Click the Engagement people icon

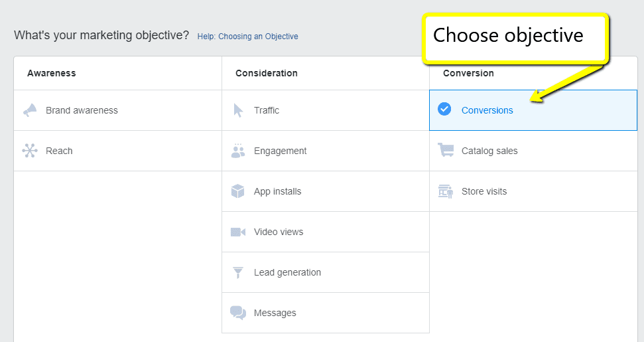(x=238, y=151)
